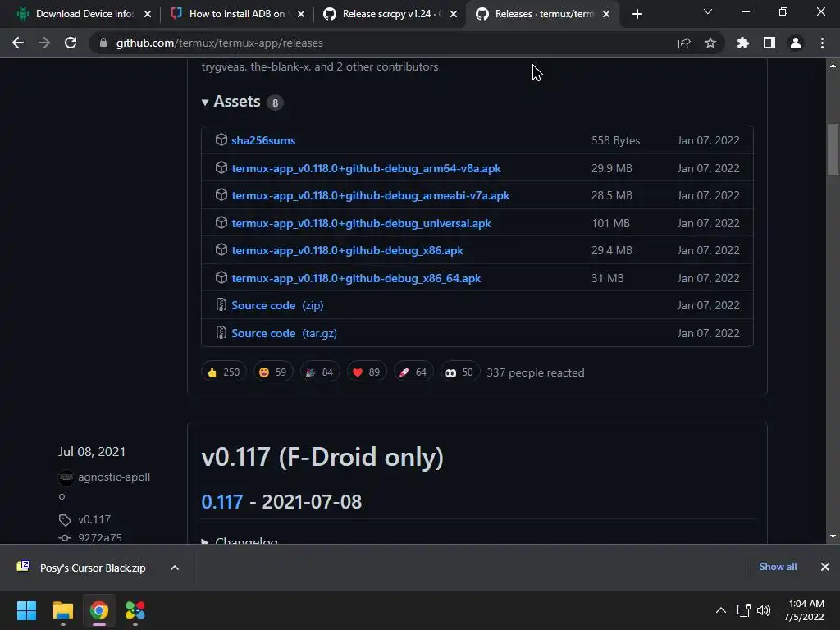
Task: Open a new browser tab
Action: pos(637,14)
